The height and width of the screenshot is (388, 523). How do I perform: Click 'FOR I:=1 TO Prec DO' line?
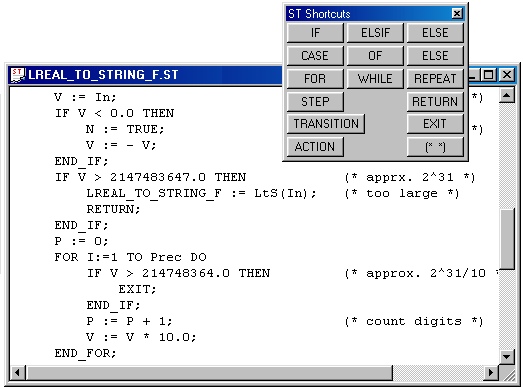coord(130,257)
